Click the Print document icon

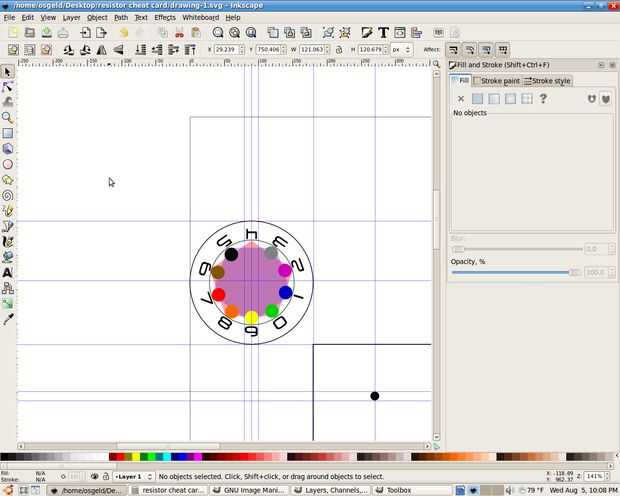[x=63, y=32]
